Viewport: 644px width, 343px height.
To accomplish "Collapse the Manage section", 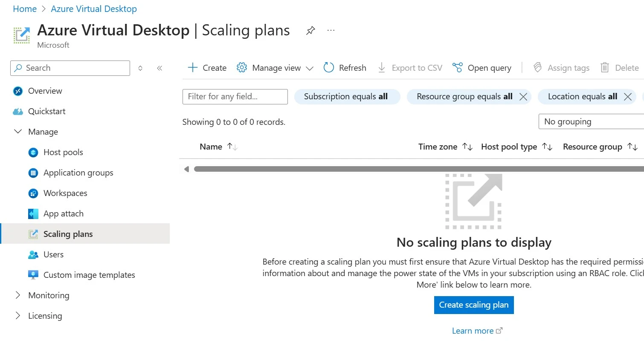I will pos(18,132).
